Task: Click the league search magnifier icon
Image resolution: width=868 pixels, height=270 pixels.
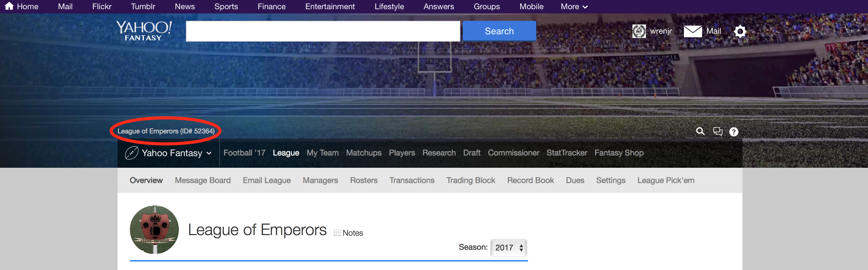Action: coord(700,131)
